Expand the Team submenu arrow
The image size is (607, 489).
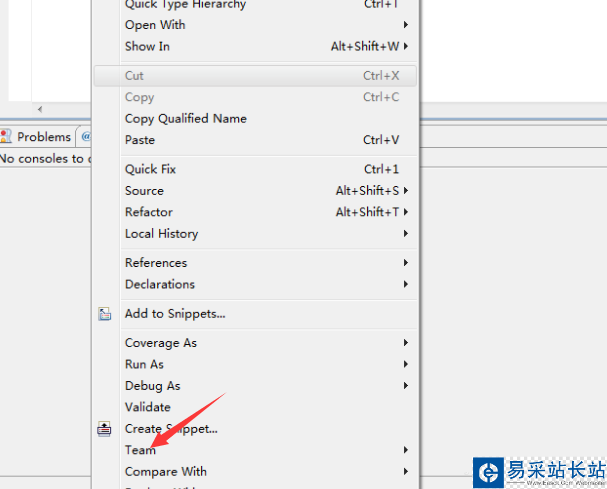click(406, 450)
